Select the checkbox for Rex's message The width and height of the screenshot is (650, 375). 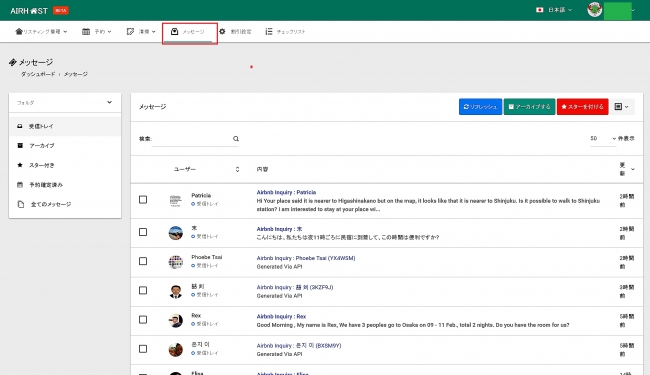pos(143,319)
